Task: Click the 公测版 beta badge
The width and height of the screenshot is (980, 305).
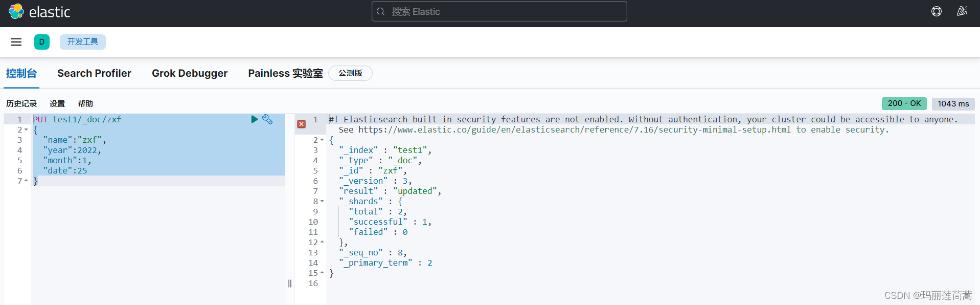Action: click(x=350, y=73)
